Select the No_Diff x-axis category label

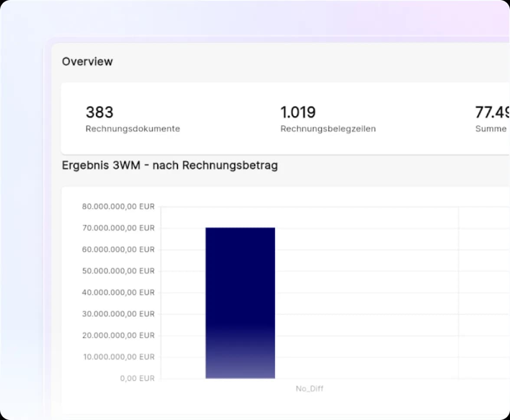click(x=310, y=388)
